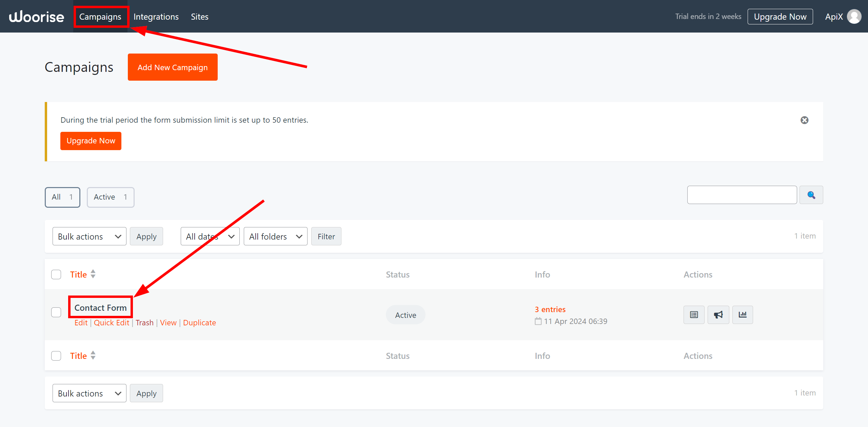Toggle the header row select-all checkbox
This screenshot has height=427, width=868.
(56, 274)
